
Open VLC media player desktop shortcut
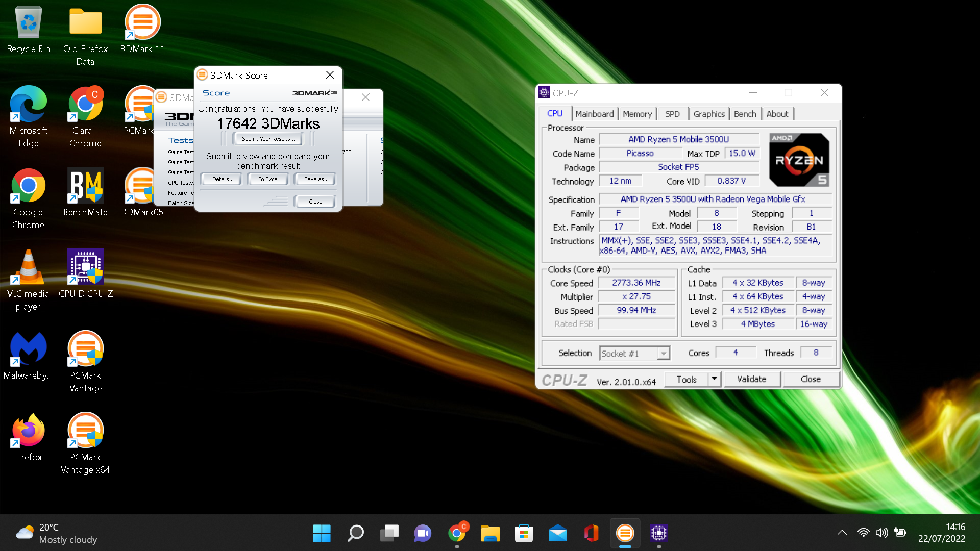pos(29,280)
